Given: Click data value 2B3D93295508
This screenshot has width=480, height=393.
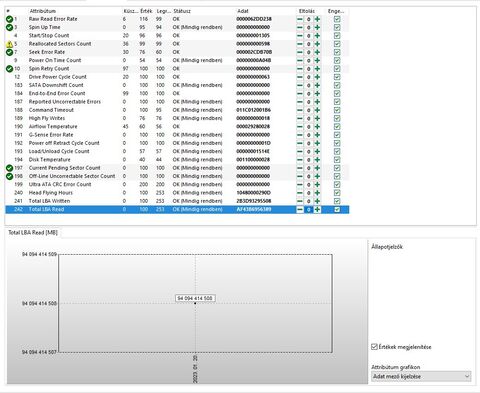Looking at the screenshot, I should tap(254, 201).
